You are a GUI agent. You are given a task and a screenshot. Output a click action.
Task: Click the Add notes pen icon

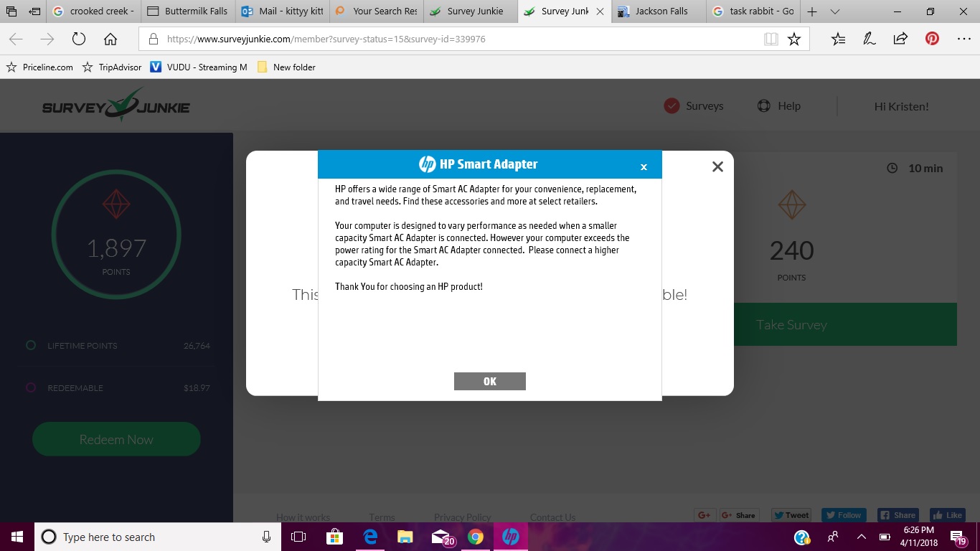(870, 39)
